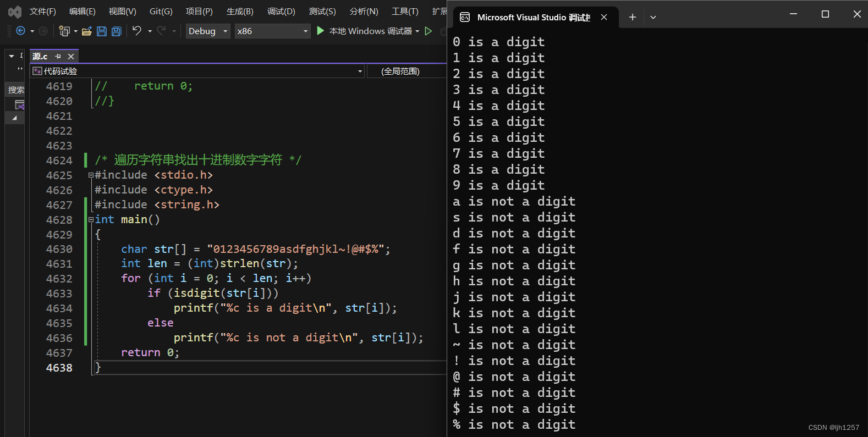Click console output 'a is not a digit'

click(514, 202)
